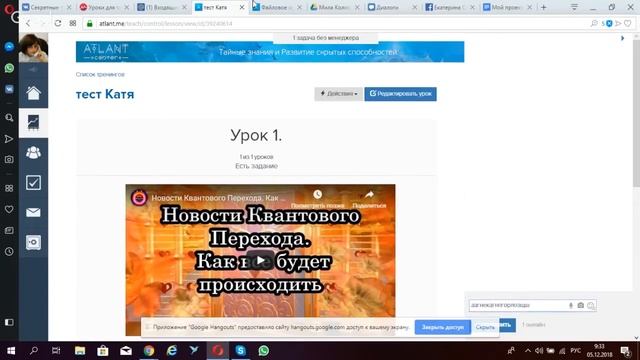Click the ATLANT banner

coord(270,52)
